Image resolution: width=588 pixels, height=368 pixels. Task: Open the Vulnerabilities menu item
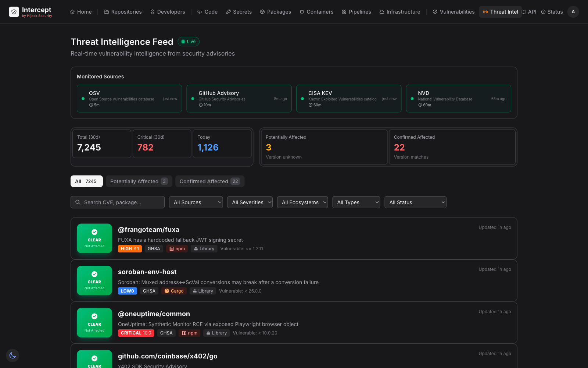[x=453, y=11]
